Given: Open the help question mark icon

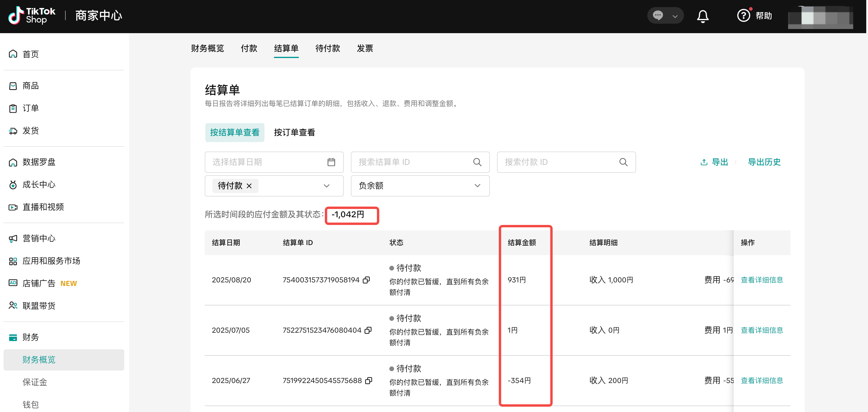Looking at the screenshot, I should coord(743,15).
